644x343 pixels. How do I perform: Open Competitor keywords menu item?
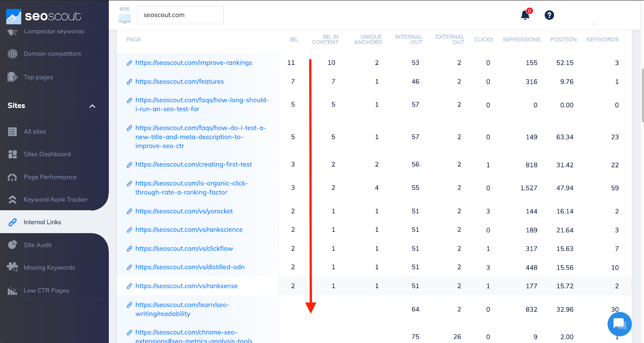(x=54, y=31)
